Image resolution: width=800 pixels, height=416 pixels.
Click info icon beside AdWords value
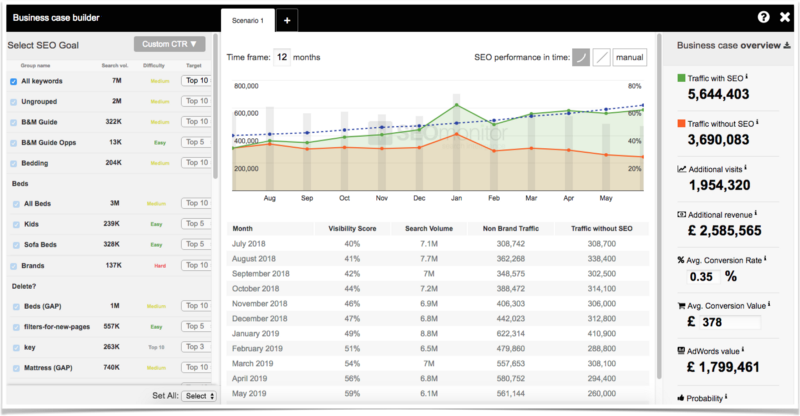coord(743,350)
